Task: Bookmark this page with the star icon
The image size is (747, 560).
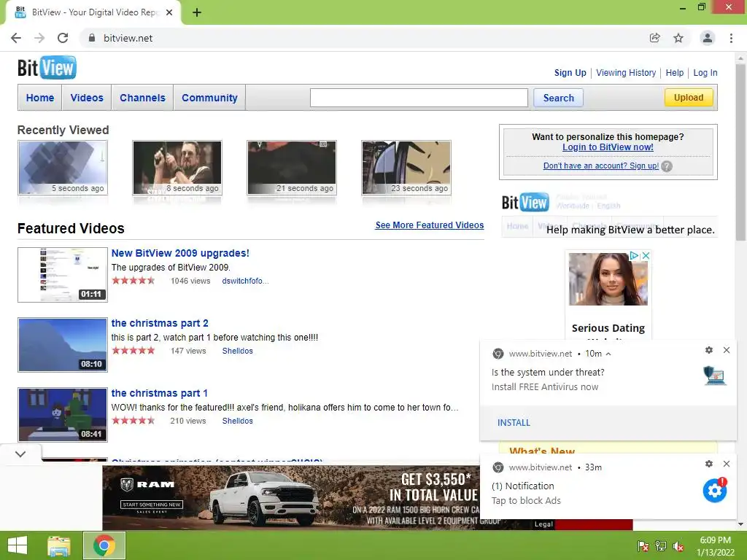Action: [678, 38]
